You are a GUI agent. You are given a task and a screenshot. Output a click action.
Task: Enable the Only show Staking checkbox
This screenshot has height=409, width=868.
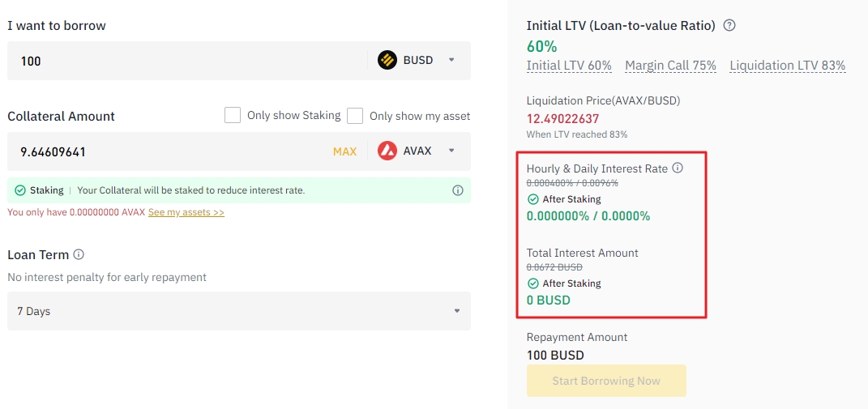tap(233, 116)
